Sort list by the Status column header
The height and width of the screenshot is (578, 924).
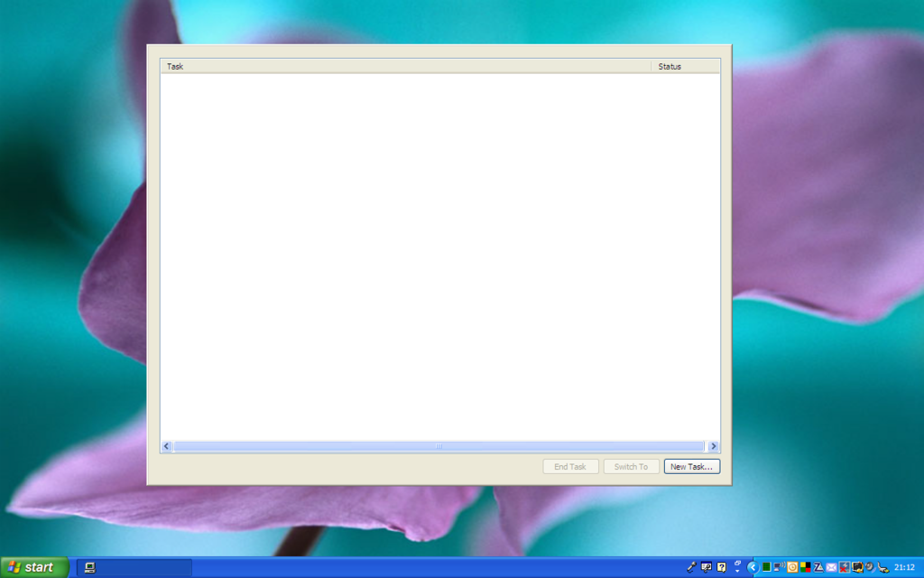coord(685,66)
